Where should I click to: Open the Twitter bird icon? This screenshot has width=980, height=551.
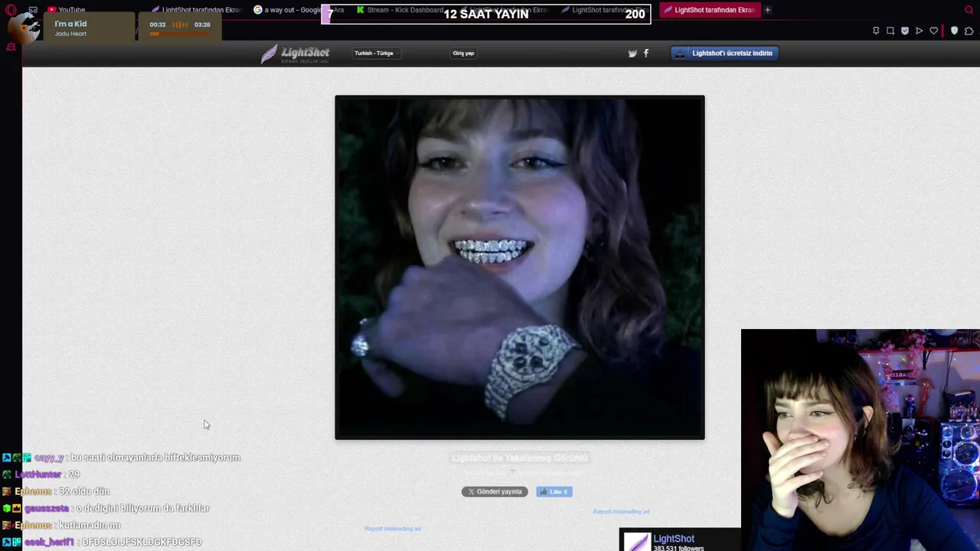(632, 53)
